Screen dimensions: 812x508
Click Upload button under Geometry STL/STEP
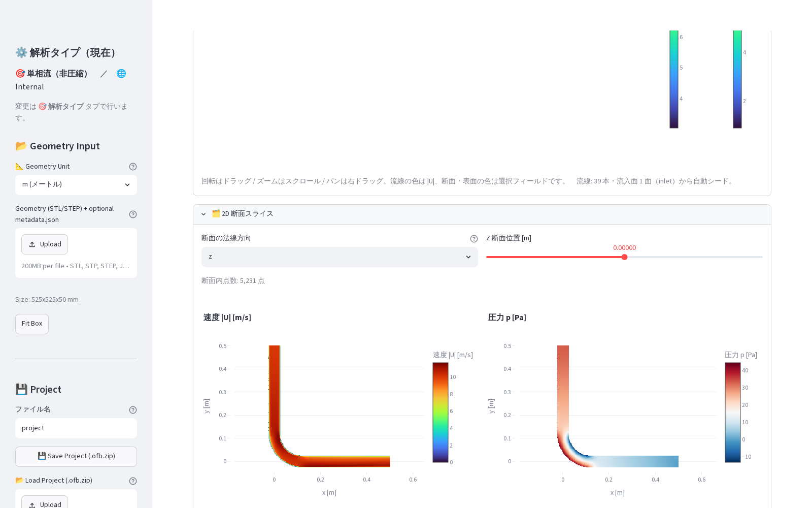(x=45, y=244)
